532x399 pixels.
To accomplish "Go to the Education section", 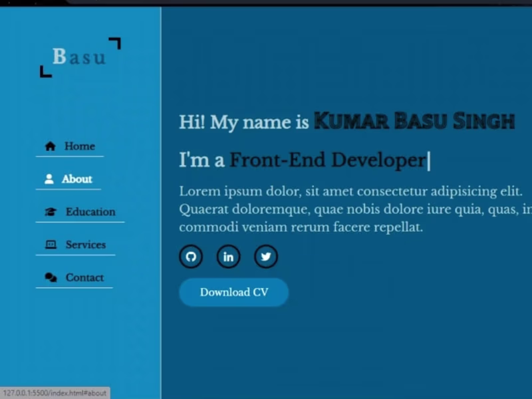I will point(90,211).
